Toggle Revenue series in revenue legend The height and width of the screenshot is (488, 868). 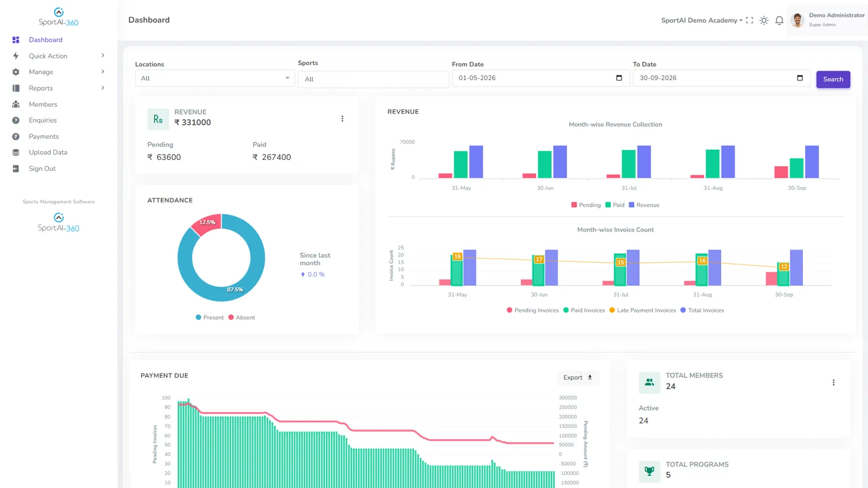point(644,205)
